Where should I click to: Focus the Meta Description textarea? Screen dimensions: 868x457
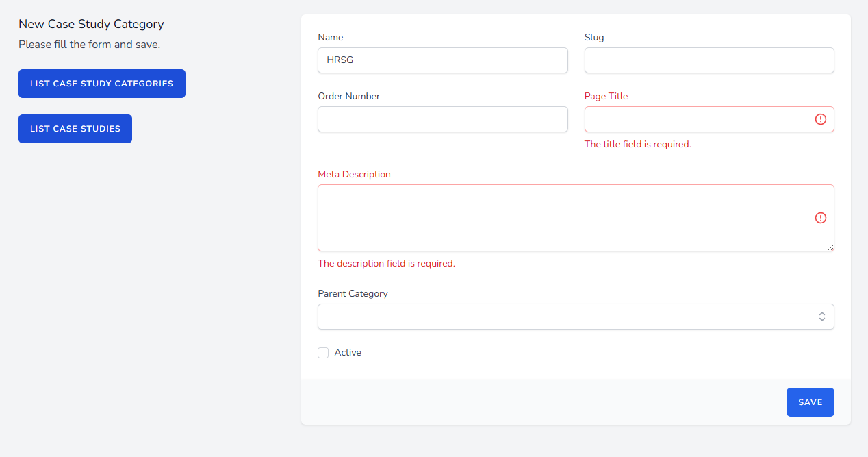576,218
